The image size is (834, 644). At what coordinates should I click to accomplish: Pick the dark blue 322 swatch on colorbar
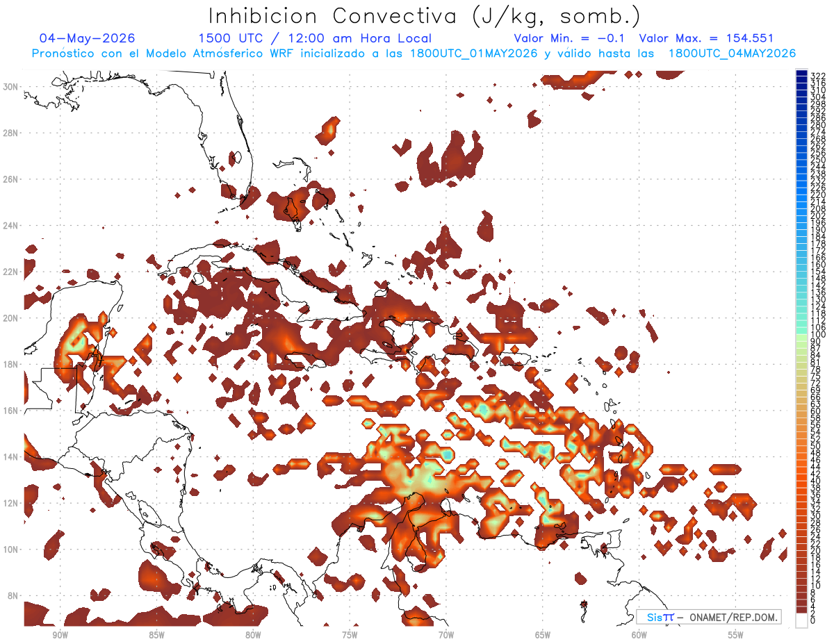tap(802, 74)
